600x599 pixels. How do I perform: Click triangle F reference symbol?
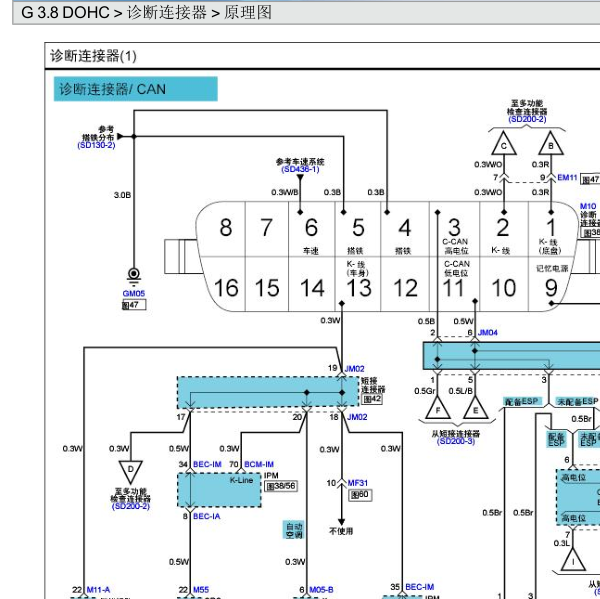(438, 408)
